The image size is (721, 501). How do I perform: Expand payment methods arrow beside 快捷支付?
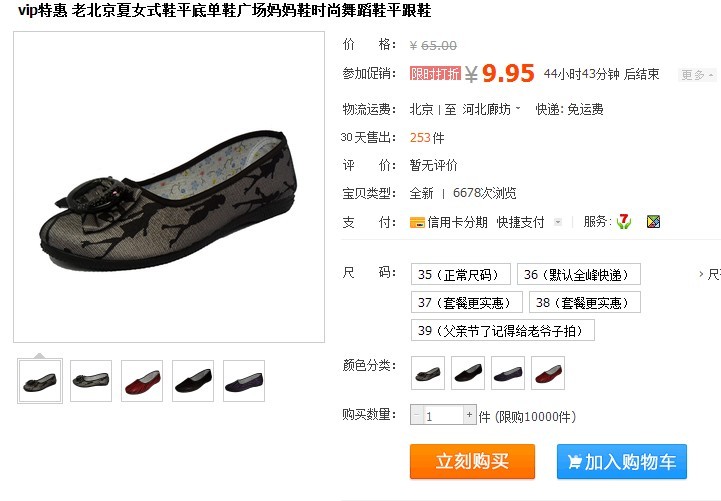[558, 222]
